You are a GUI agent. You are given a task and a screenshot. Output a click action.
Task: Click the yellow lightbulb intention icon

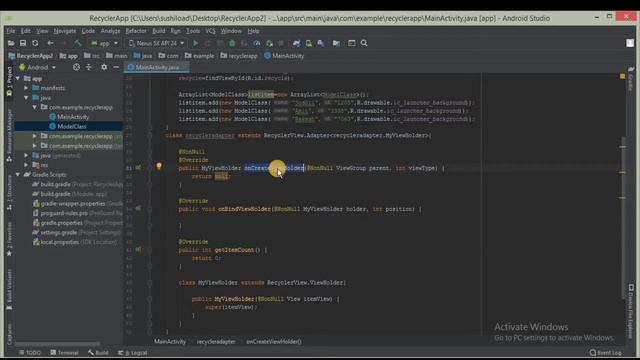159,166
